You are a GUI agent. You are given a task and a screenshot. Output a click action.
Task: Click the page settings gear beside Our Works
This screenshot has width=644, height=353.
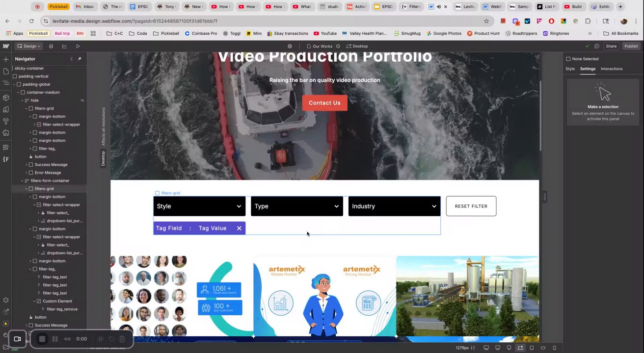(338, 46)
